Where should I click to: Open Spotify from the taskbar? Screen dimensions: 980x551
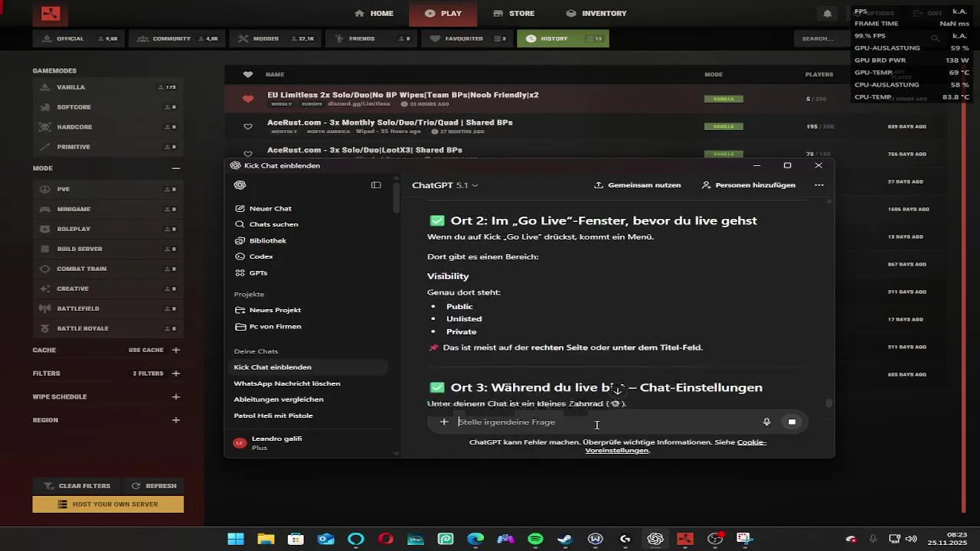pyautogui.click(x=535, y=539)
